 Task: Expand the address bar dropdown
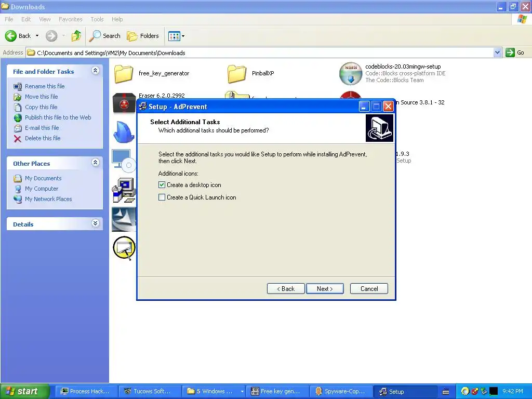(x=497, y=52)
